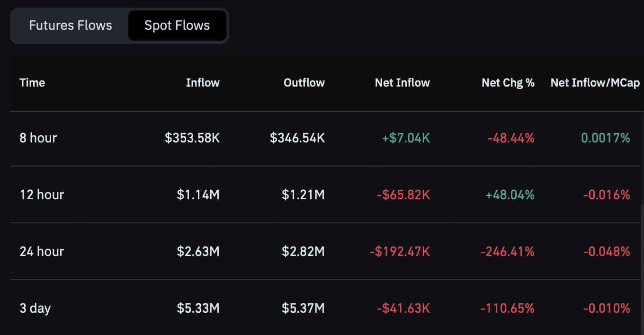Select the 12 hour row label
644x335 pixels.
[x=42, y=195]
